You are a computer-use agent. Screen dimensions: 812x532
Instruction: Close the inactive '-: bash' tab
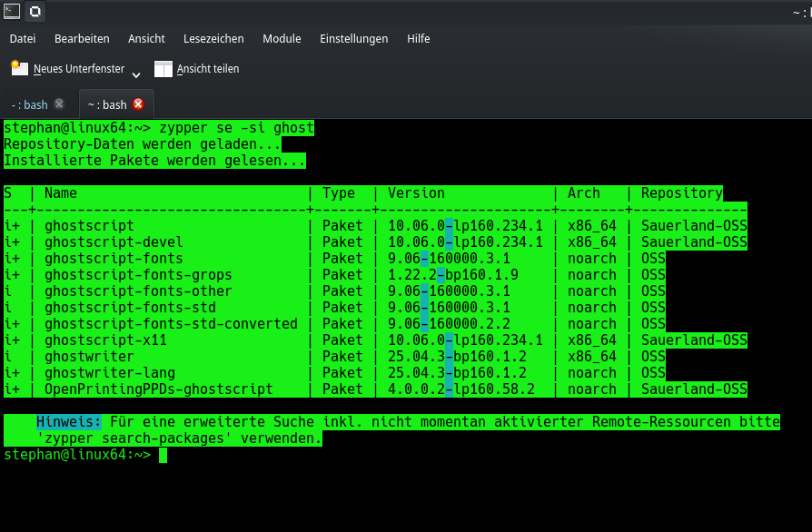[59, 104]
